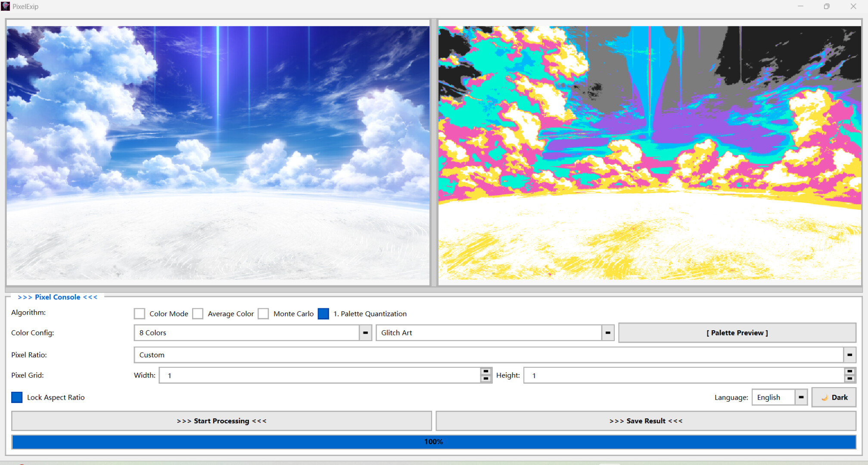Open the Palette Preview
Viewport: 868px width, 465px height.
tap(737, 332)
